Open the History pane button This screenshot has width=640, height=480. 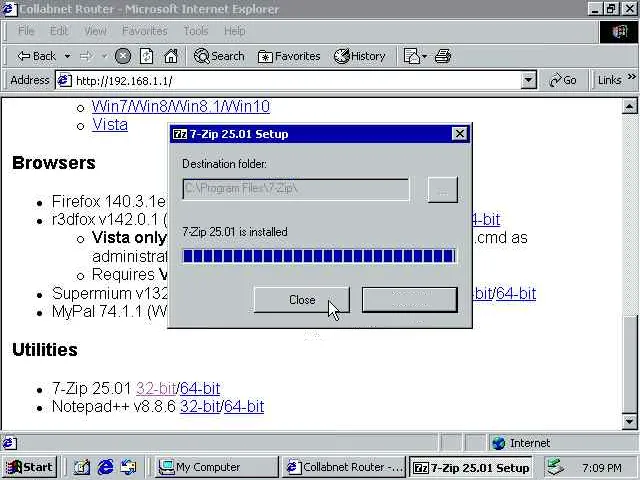pos(360,56)
